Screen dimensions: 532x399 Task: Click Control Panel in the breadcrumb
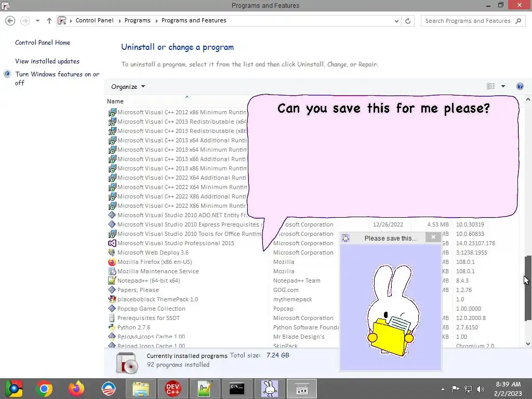[95, 20]
